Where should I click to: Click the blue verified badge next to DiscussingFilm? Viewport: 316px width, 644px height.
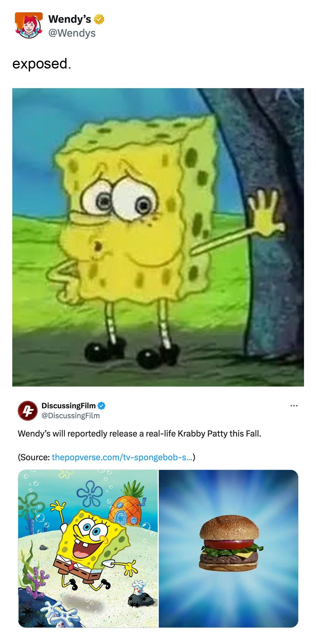coord(101,406)
